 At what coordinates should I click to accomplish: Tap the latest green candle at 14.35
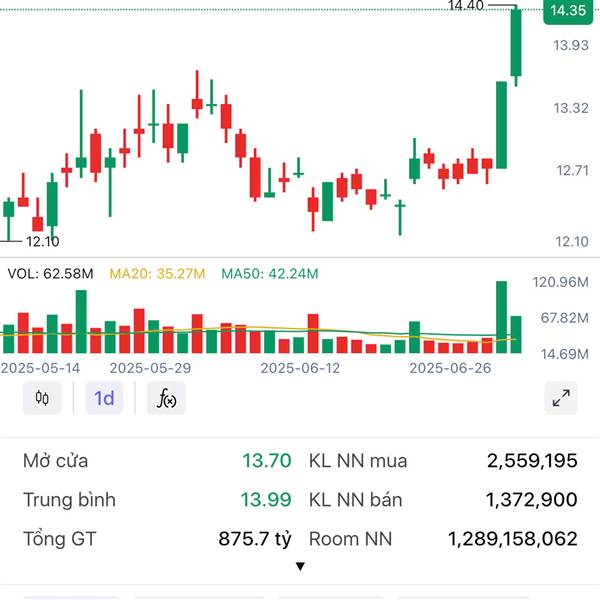click(516, 42)
